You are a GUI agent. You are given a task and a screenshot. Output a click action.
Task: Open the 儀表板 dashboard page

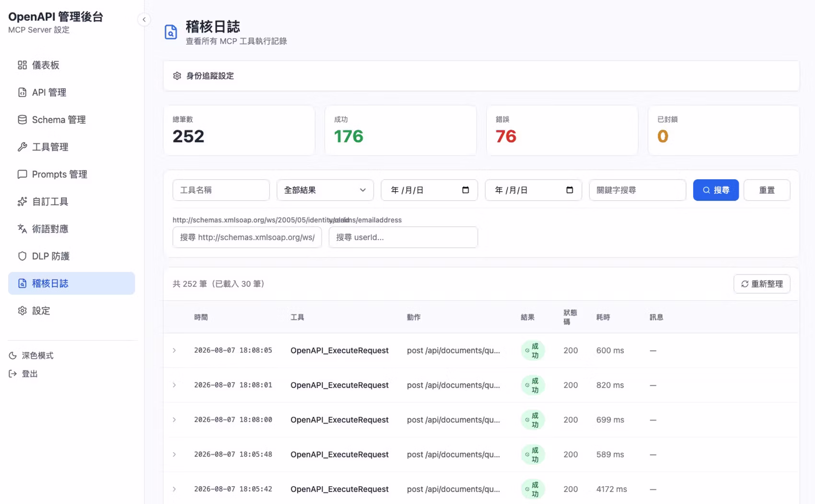71,65
